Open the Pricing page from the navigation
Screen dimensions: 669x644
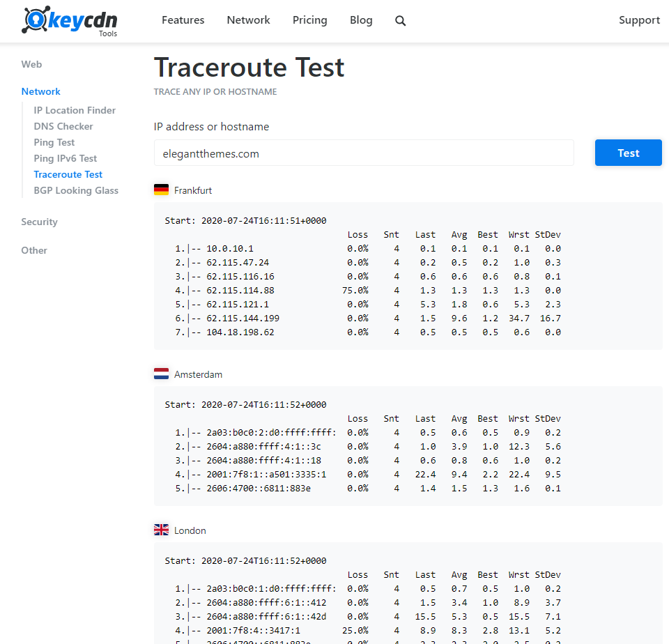(309, 20)
